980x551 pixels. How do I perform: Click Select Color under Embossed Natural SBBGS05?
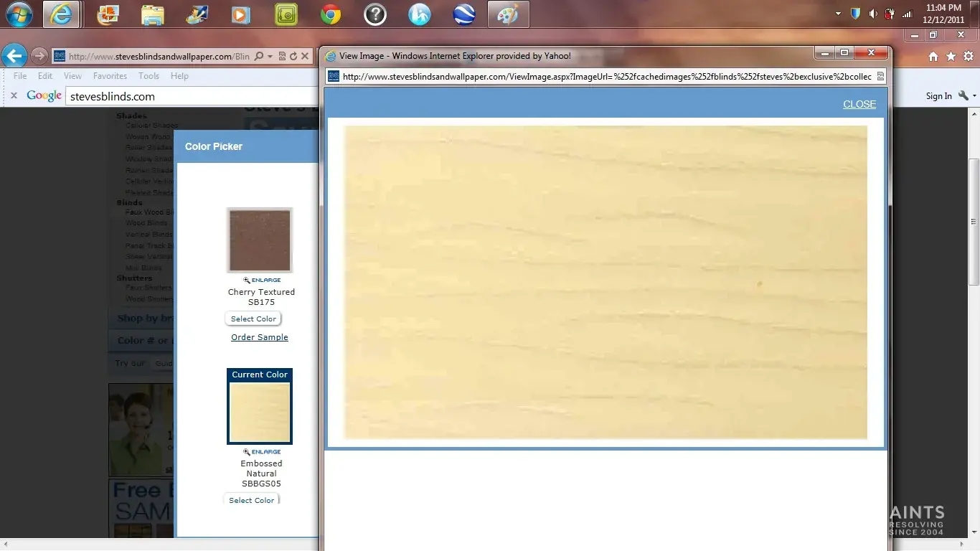tap(251, 499)
